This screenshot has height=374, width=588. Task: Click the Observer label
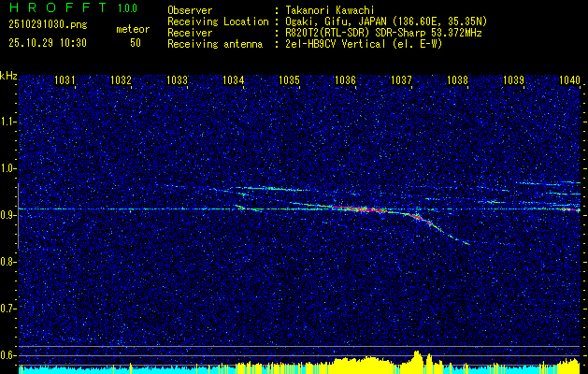pyautogui.click(x=190, y=10)
